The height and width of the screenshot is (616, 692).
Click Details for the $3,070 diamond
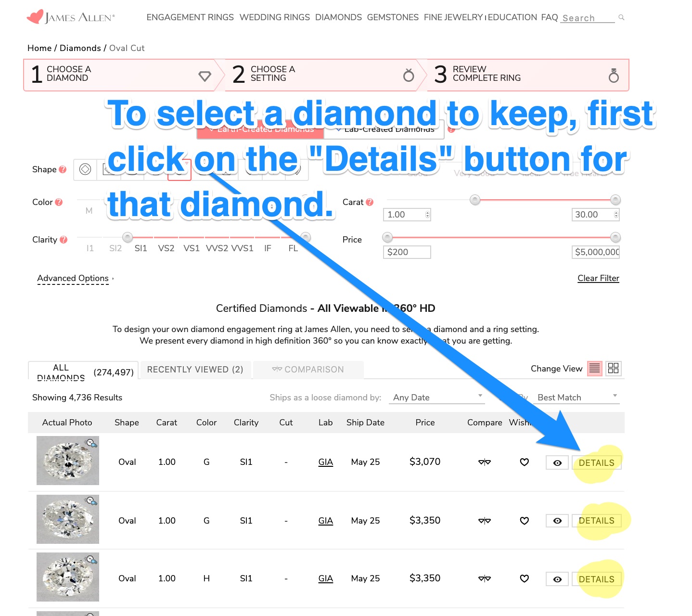coord(596,463)
